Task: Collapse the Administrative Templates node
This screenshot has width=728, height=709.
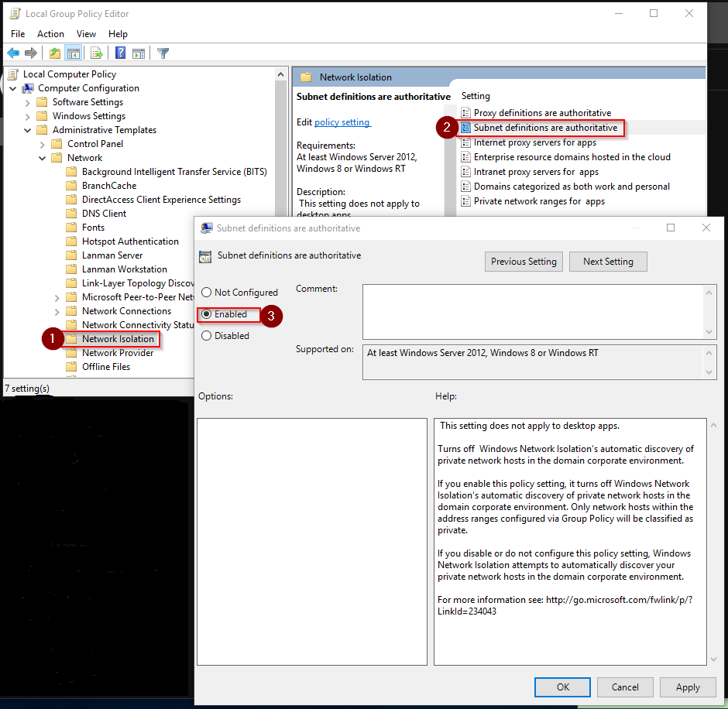Action: (27, 130)
